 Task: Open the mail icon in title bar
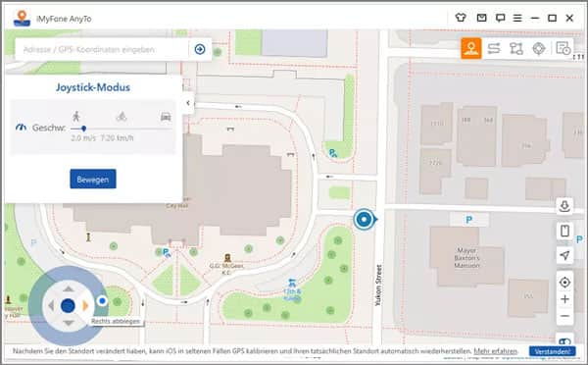click(x=481, y=18)
